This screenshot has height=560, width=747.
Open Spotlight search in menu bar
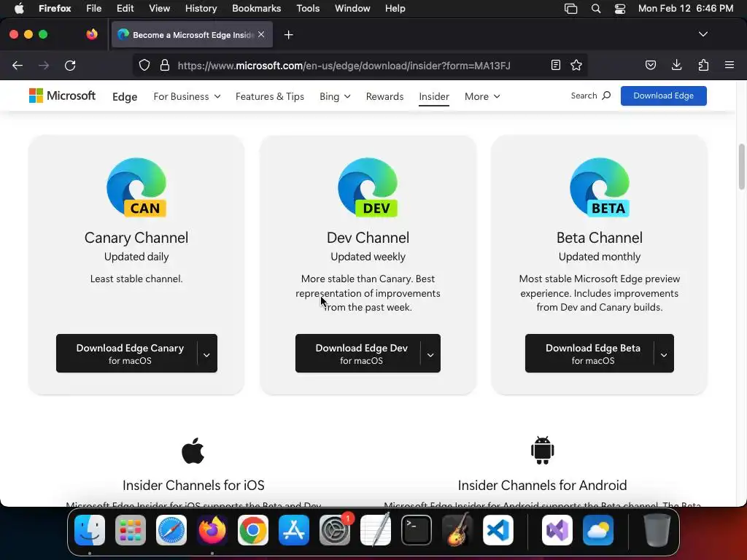coord(596,9)
